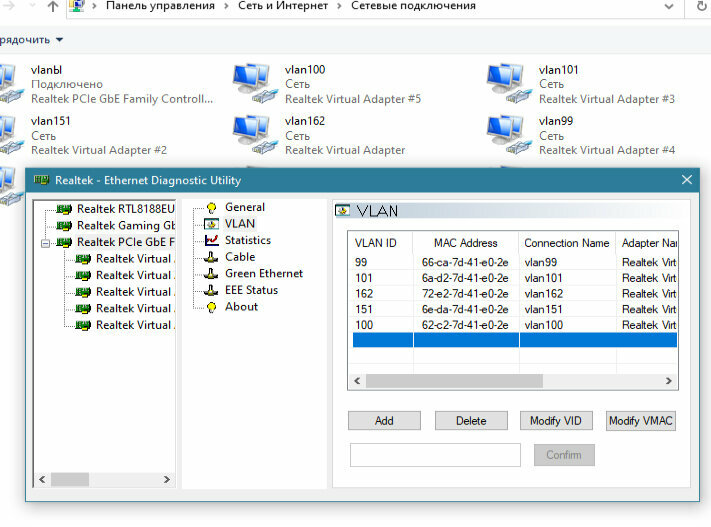Focus the VLAN ID input field

435,455
